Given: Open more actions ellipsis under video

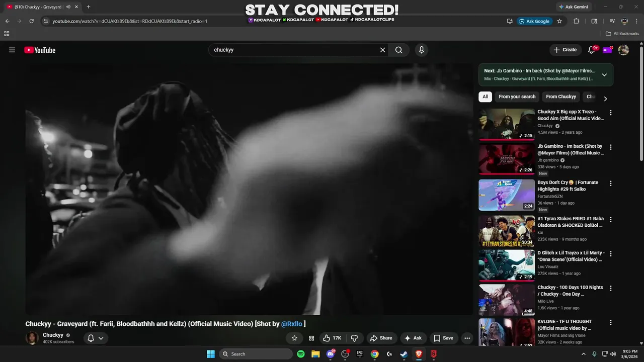Looking at the screenshot, I should [467, 338].
